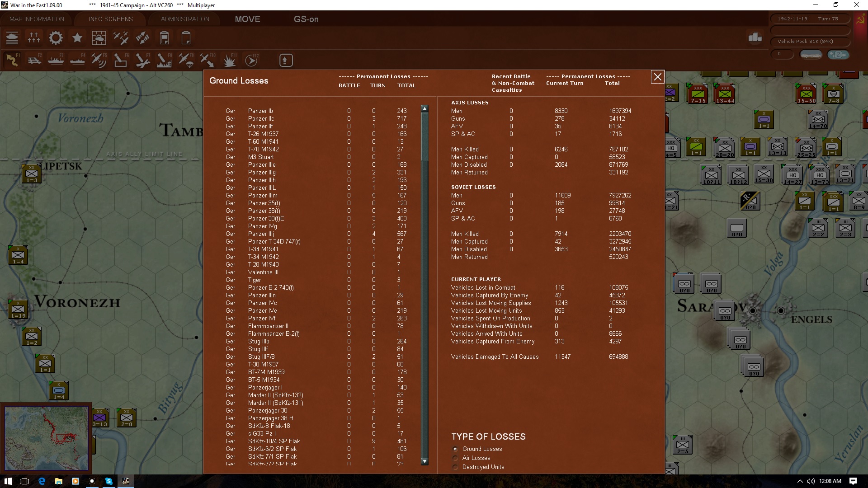The height and width of the screenshot is (488, 868).
Task: Open the victory star icon
Action: 77,38
